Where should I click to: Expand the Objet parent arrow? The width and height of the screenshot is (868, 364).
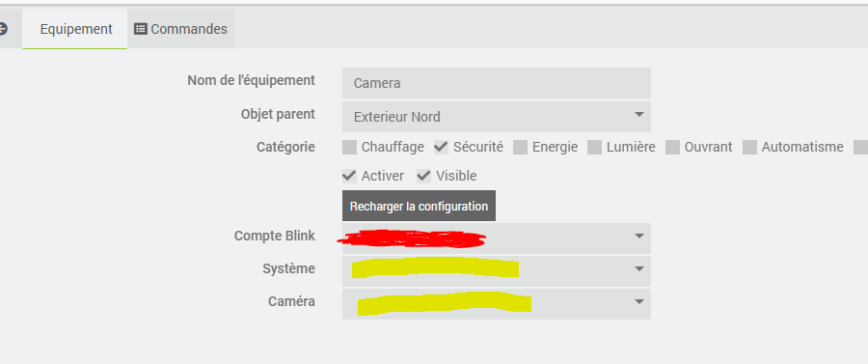(638, 115)
